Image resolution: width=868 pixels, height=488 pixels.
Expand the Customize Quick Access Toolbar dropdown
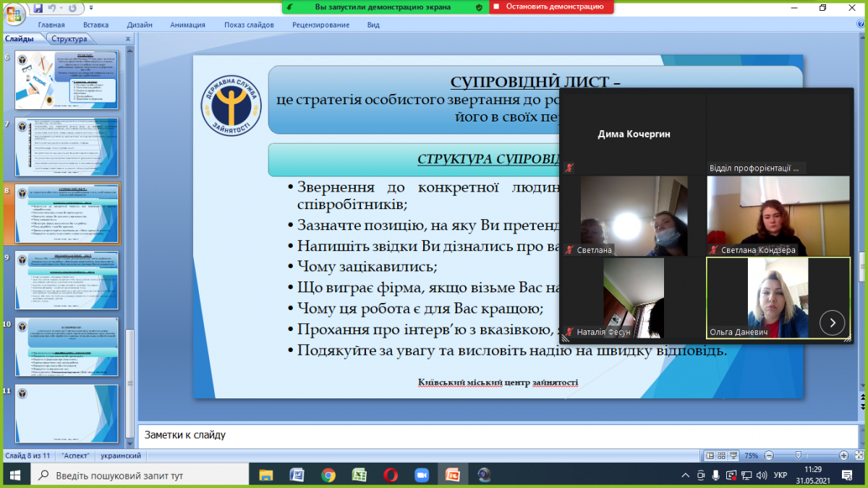point(91,8)
